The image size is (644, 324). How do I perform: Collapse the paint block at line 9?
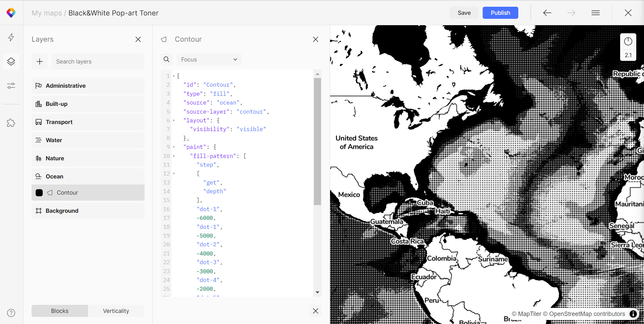coord(174,147)
